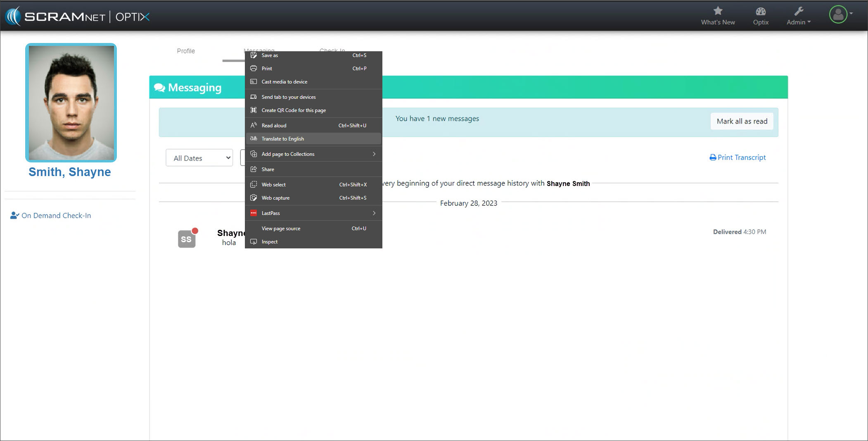Click the What's New star icon
868x441 pixels.
pyautogui.click(x=718, y=11)
